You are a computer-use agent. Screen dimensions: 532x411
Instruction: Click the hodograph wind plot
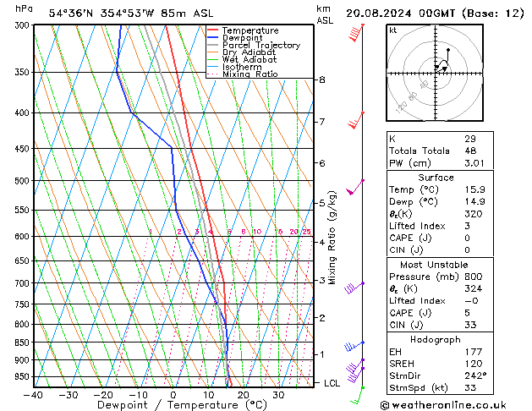tap(435, 73)
